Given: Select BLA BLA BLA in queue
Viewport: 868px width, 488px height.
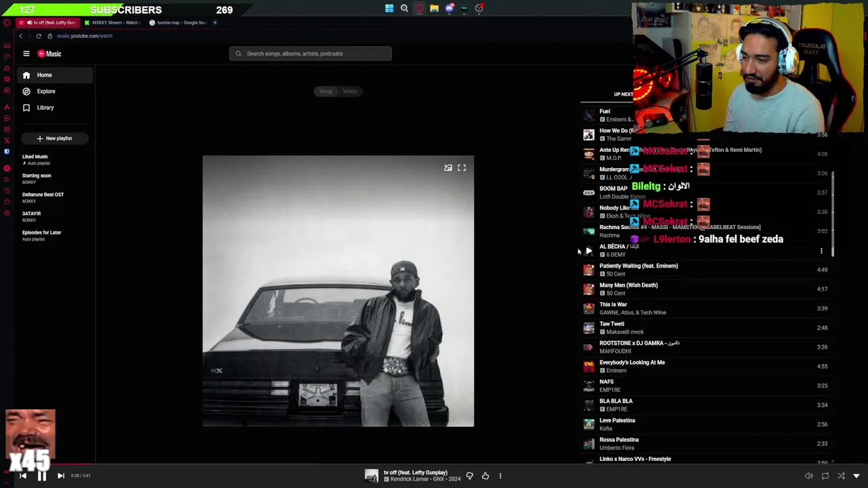Looking at the screenshot, I should (707, 405).
